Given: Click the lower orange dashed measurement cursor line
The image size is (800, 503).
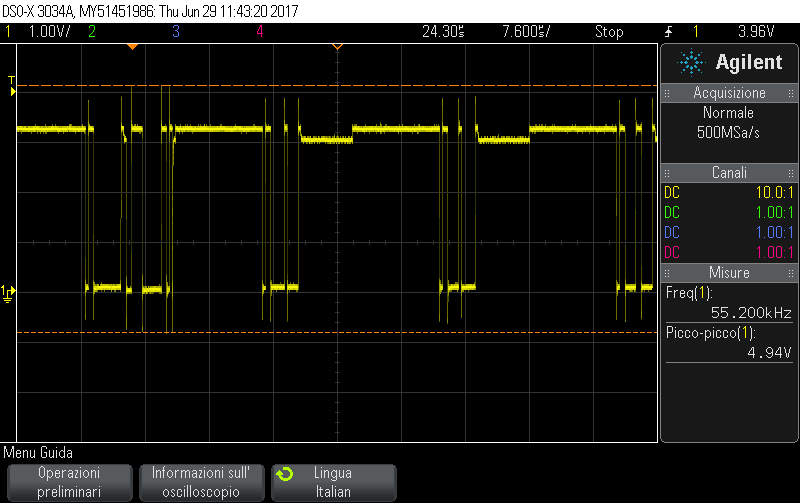Looking at the screenshot, I should tap(337, 333).
